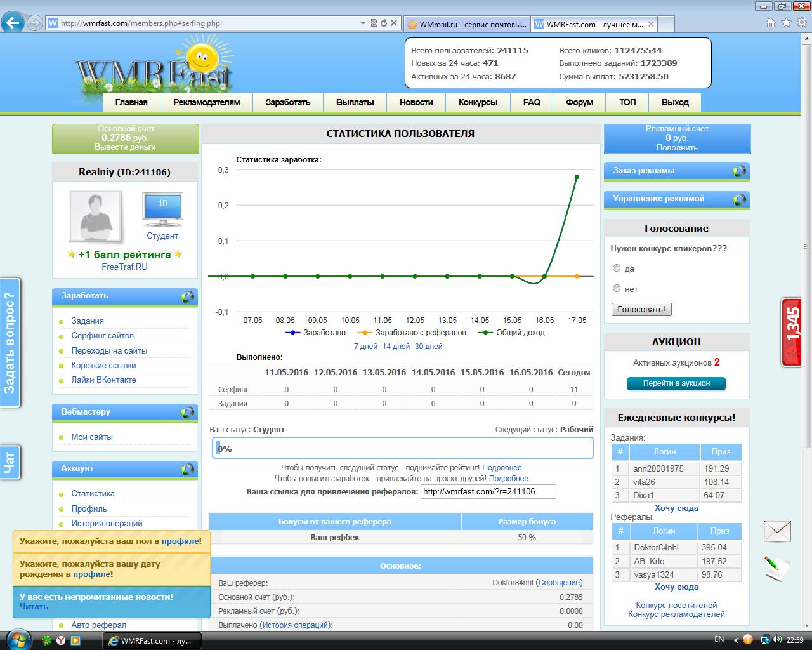Screen dimensions: 812x650
Task: Click the Студент monitor status icon
Action: click(x=162, y=210)
